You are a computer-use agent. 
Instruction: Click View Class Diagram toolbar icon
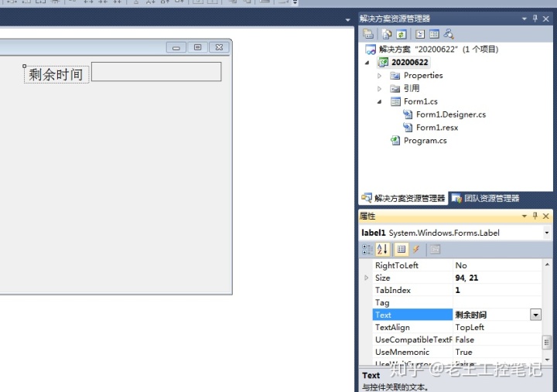pyautogui.click(x=449, y=34)
